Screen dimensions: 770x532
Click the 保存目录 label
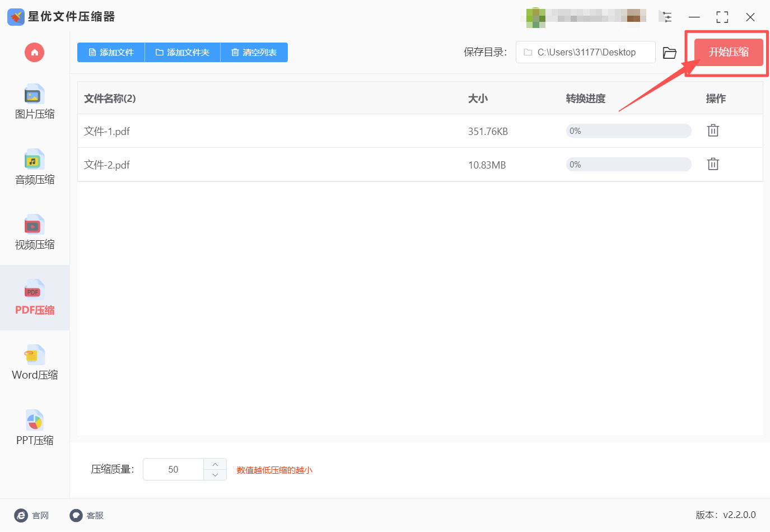485,52
